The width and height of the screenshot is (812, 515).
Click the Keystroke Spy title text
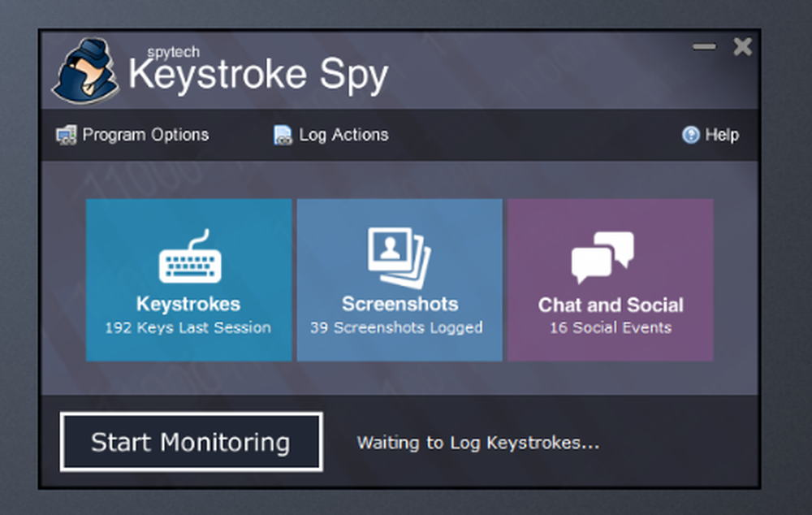tap(258, 74)
